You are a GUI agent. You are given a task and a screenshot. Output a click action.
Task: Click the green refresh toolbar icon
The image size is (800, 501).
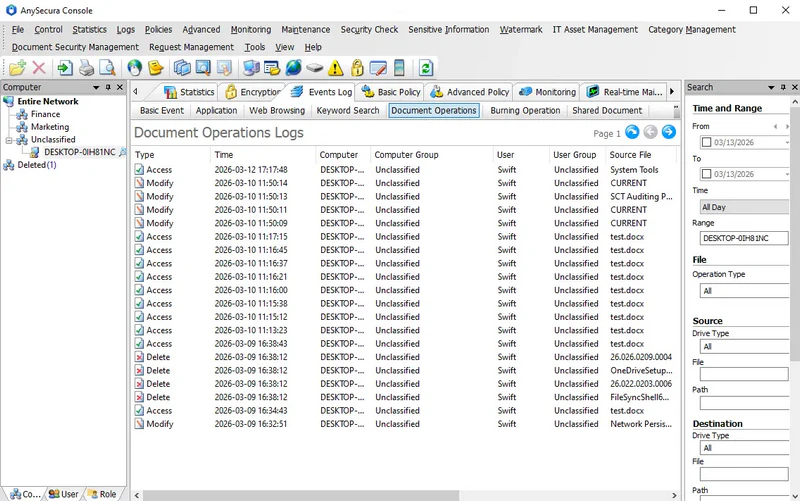[426, 68]
